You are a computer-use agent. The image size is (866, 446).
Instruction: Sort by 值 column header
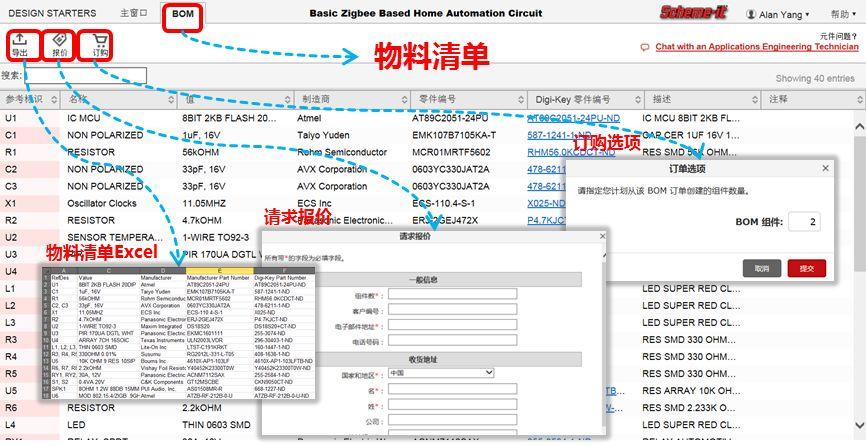pos(236,99)
